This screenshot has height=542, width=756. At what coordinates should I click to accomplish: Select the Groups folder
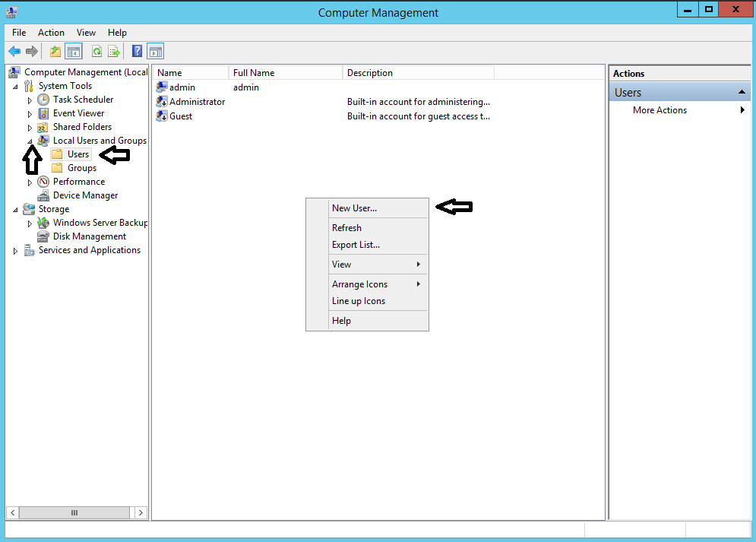tap(81, 168)
